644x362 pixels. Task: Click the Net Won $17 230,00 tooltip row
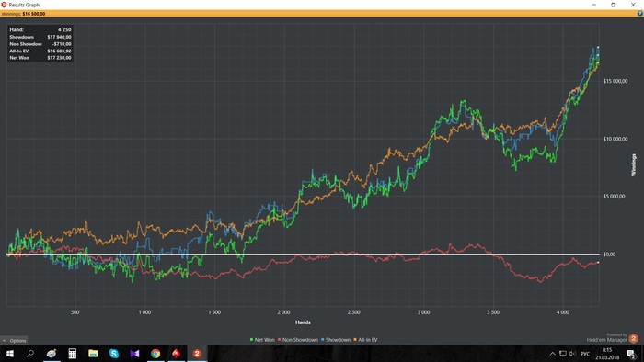click(40, 58)
